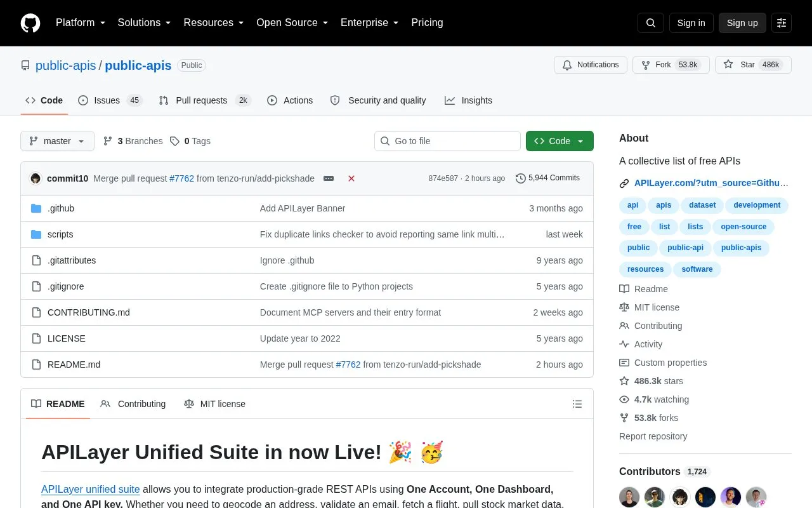Open the Insights tab
Image resolution: width=812 pixels, height=508 pixels.
point(468,100)
